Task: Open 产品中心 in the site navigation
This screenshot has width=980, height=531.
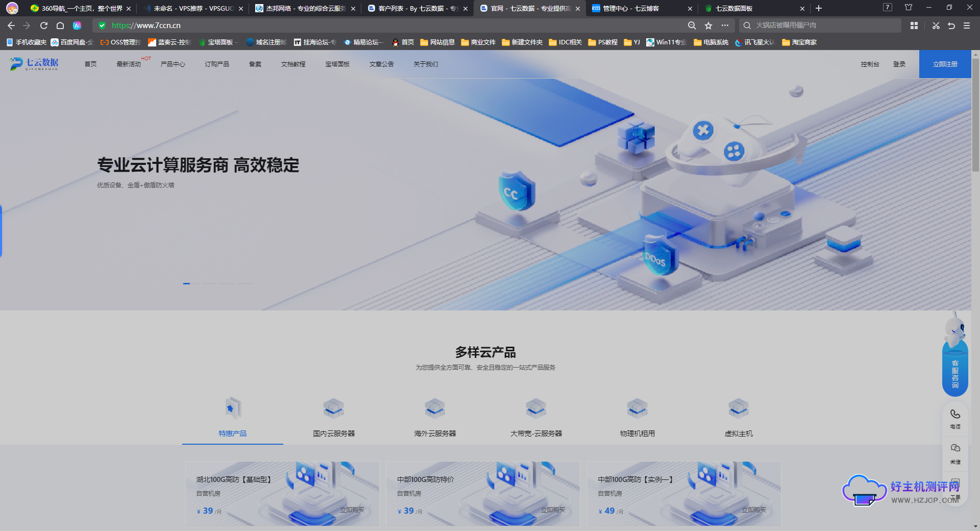Action: click(x=173, y=64)
